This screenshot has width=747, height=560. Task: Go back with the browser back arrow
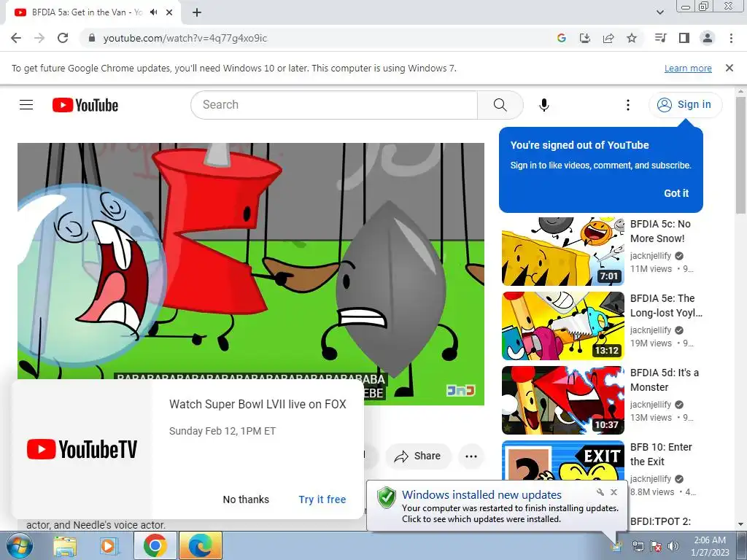pyautogui.click(x=16, y=38)
